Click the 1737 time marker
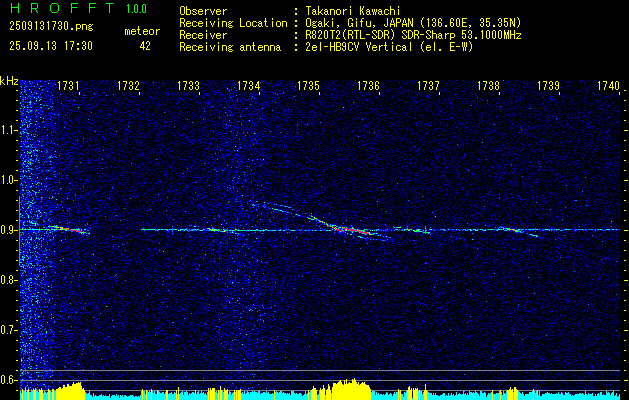This screenshot has height=400, width=629. 428,86
